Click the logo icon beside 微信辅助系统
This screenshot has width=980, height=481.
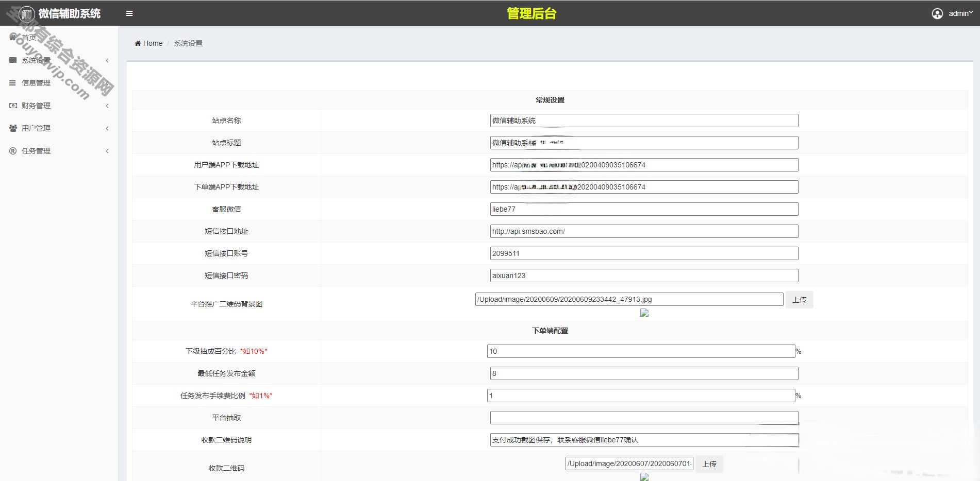pos(27,14)
